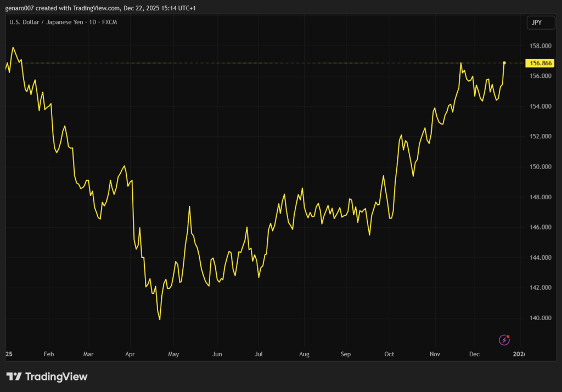Click the chart line's lowest point near 140
Viewport: 562px width, 392px height.
point(160,319)
